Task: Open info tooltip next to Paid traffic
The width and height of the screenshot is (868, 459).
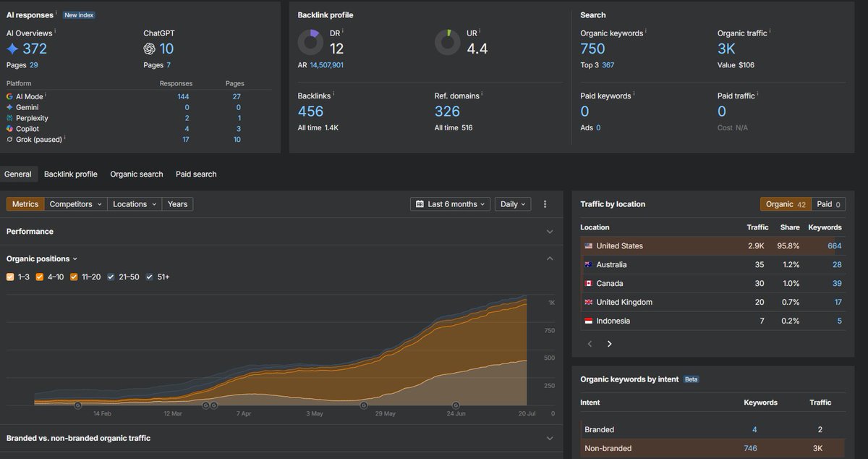Action: (759, 94)
